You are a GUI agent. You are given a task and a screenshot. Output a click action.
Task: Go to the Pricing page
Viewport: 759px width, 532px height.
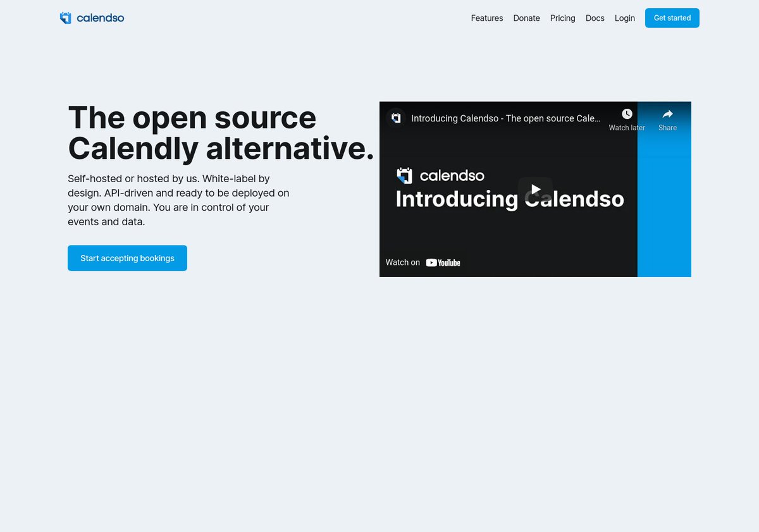click(x=562, y=18)
